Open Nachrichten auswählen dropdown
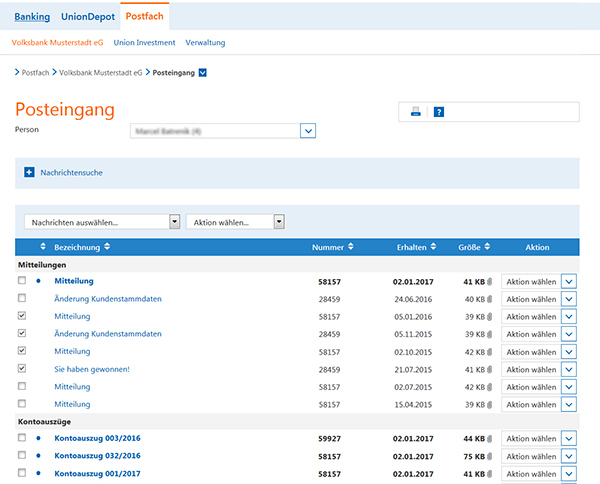This screenshot has height=484, width=600. (x=102, y=222)
